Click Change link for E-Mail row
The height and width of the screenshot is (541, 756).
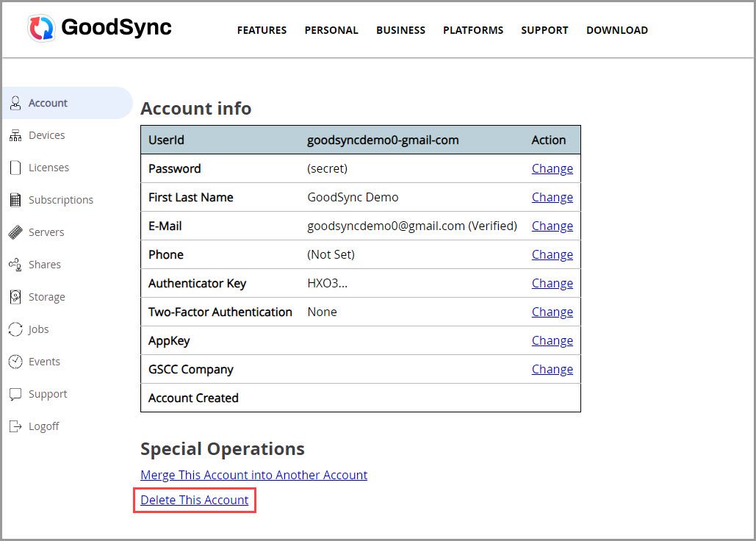coord(552,226)
